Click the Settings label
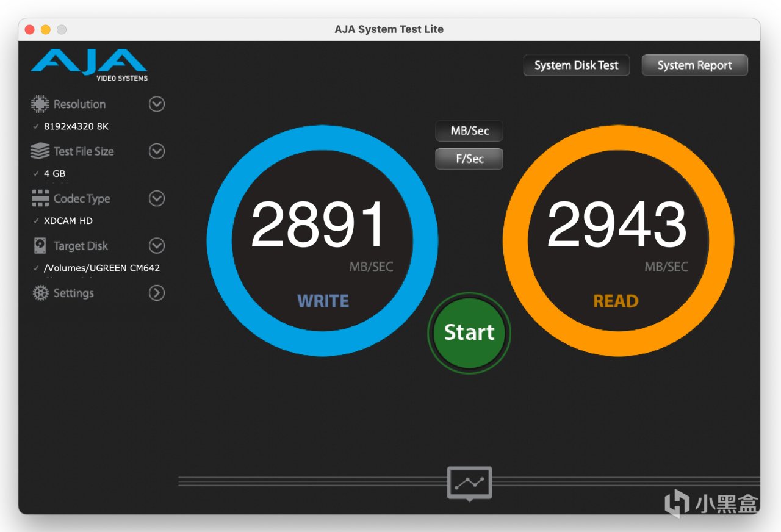Screen dimensions: 781x532 pyautogui.click(x=73, y=293)
